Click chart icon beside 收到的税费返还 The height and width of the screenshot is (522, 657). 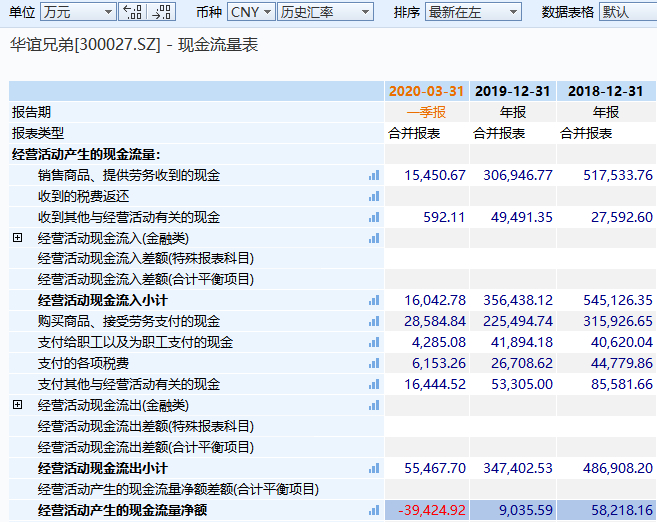pyautogui.click(x=374, y=196)
